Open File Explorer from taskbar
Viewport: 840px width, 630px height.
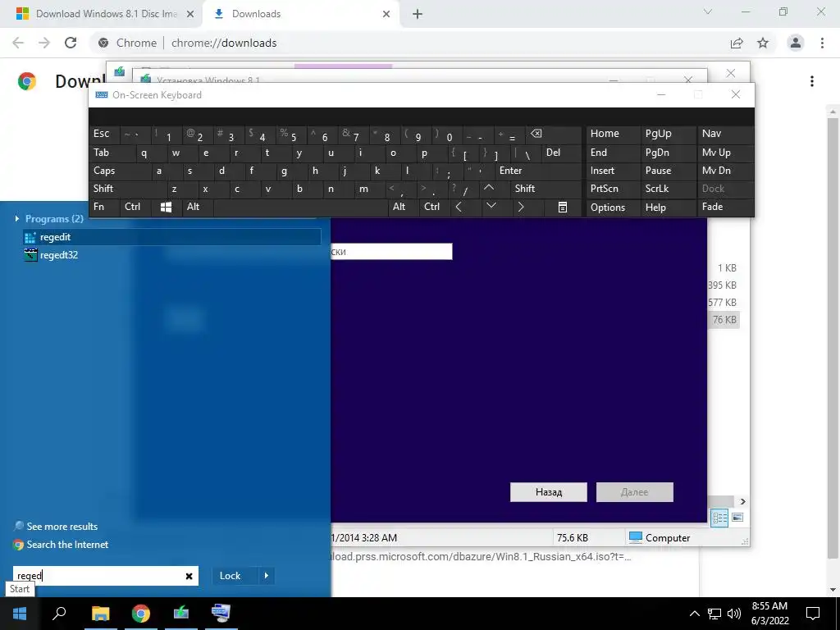[100, 614]
